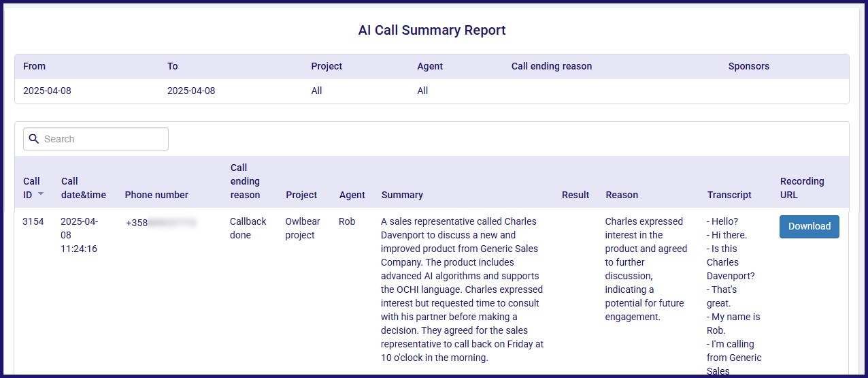
Task: Click the Call ending reason column header
Action: (245, 181)
